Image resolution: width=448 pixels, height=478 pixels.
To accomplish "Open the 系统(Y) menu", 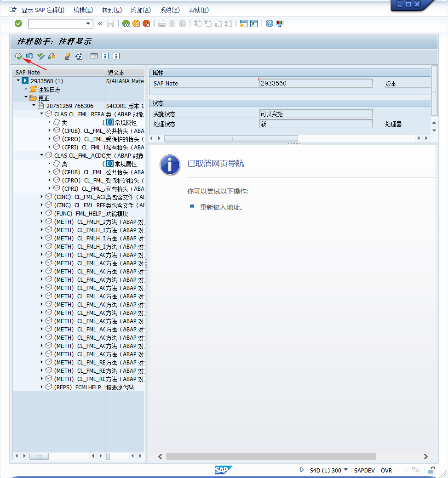I will click(x=170, y=10).
